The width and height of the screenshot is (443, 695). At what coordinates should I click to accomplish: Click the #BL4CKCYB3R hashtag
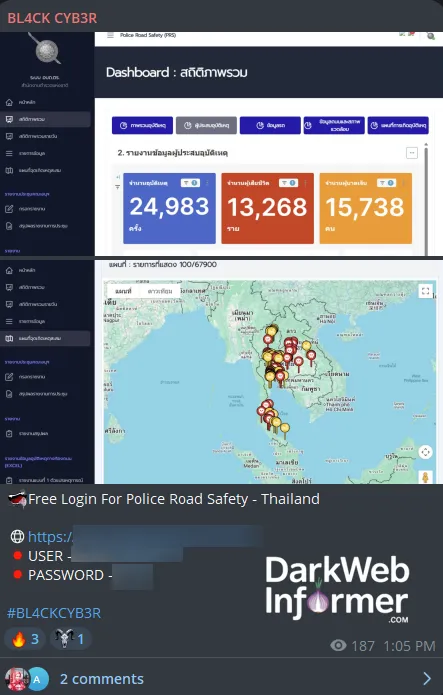(54, 613)
